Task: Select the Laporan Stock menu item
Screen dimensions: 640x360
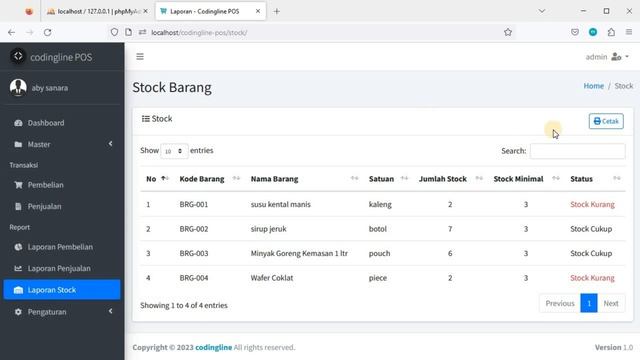Action: (62, 290)
